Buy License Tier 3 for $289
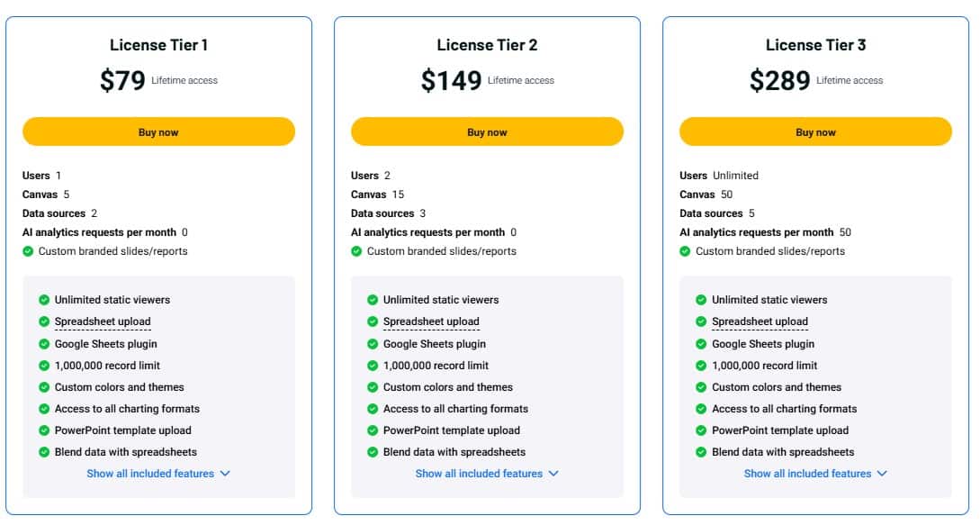 815,131
